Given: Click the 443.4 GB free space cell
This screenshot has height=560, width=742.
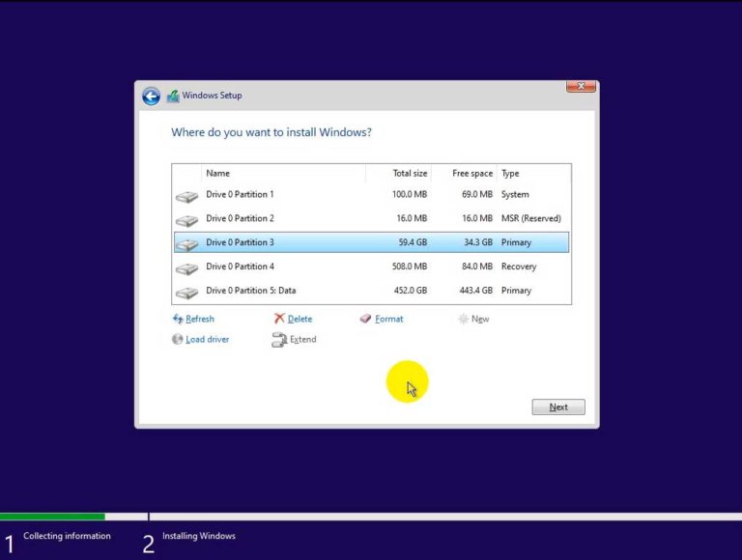Looking at the screenshot, I should 475,291.
